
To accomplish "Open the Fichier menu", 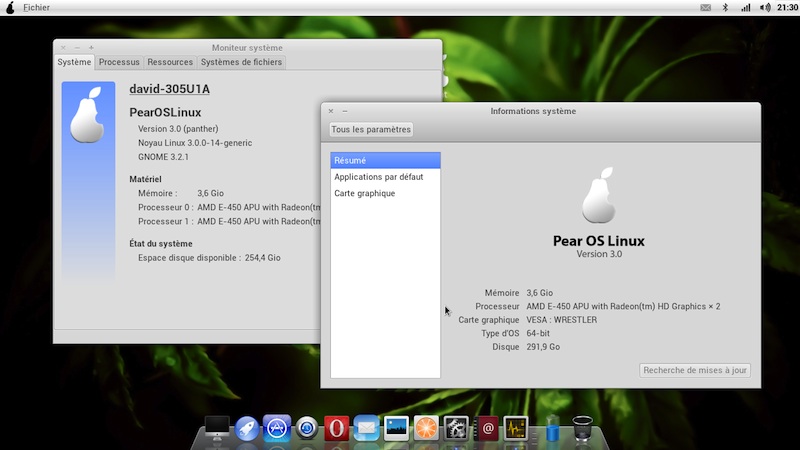I will pos(36,8).
